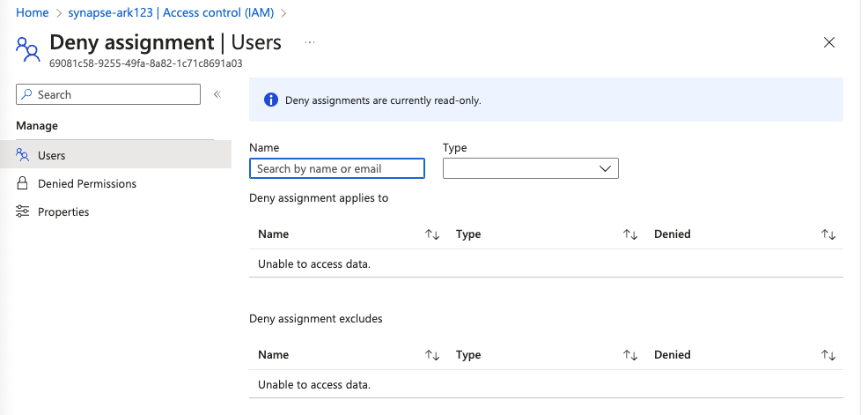
Task: Open the Type dropdown filter
Action: (x=530, y=168)
